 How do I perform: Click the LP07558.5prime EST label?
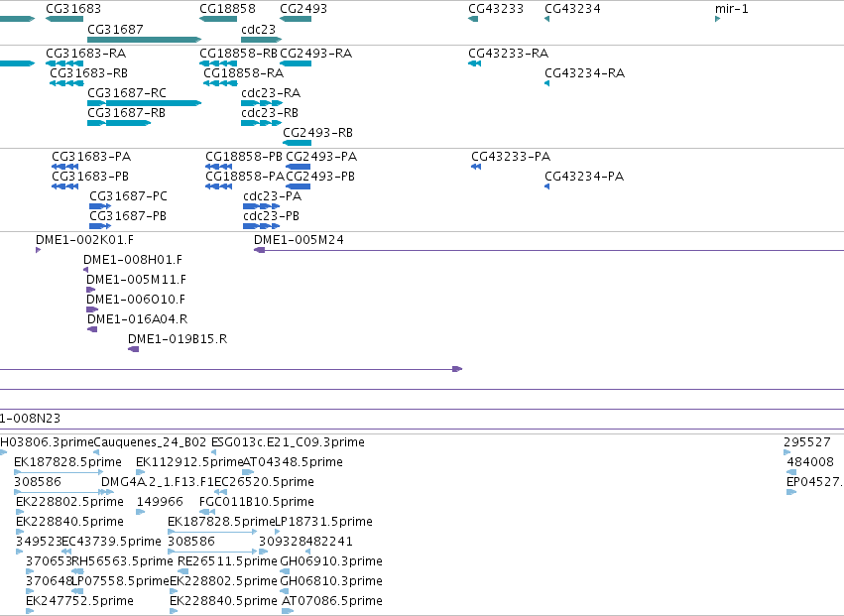[121, 581]
